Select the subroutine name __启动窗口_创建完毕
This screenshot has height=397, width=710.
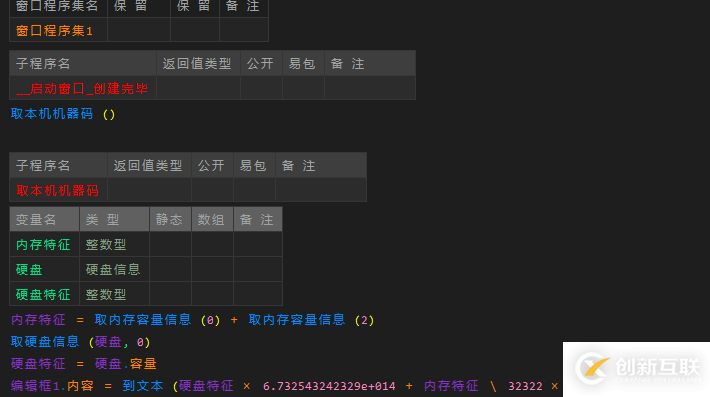click(82, 88)
